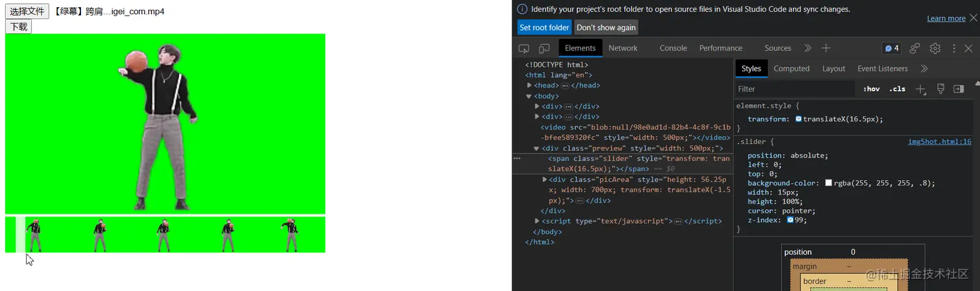This screenshot has width=980, height=291.
Task: Close the root folder info bar
Action: pyautogui.click(x=973, y=17)
